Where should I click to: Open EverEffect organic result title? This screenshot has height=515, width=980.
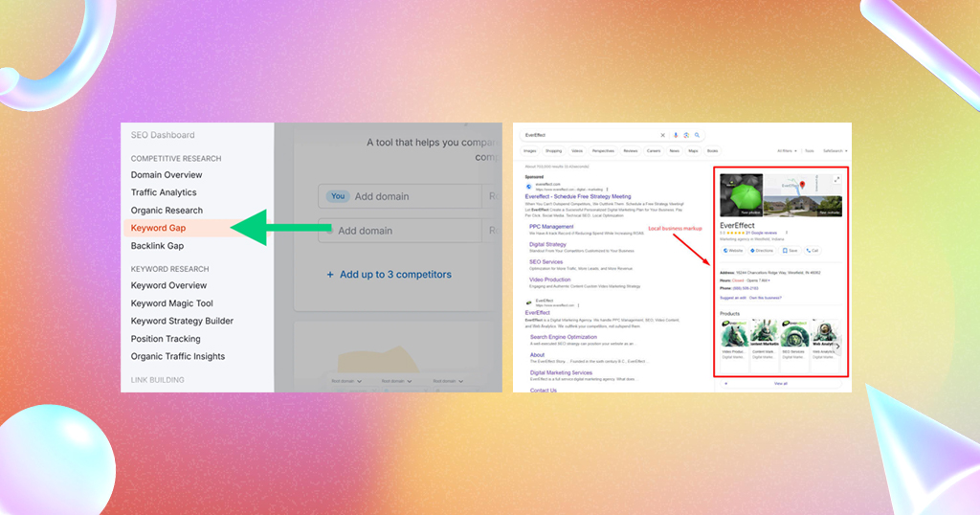(x=538, y=312)
